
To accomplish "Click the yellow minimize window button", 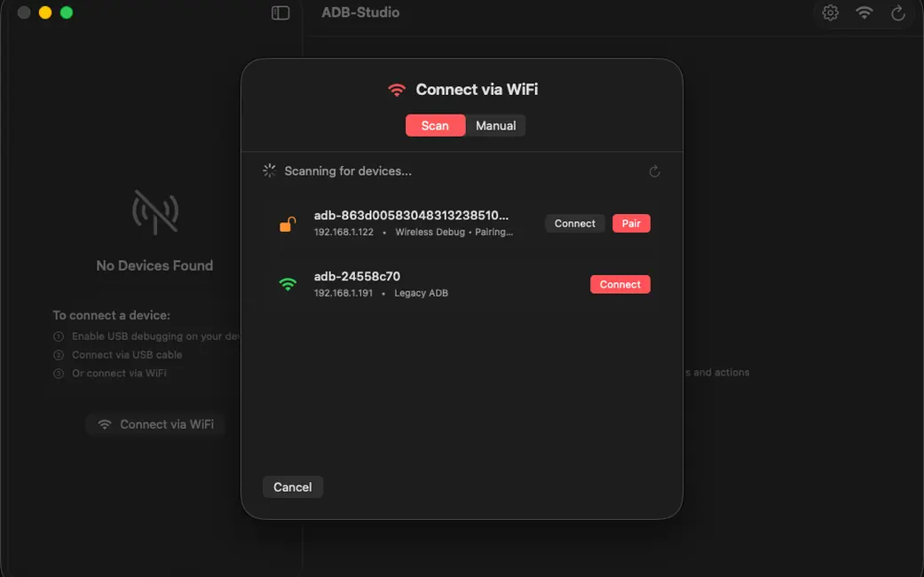I will pyautogui.click(x=44, y=12).
